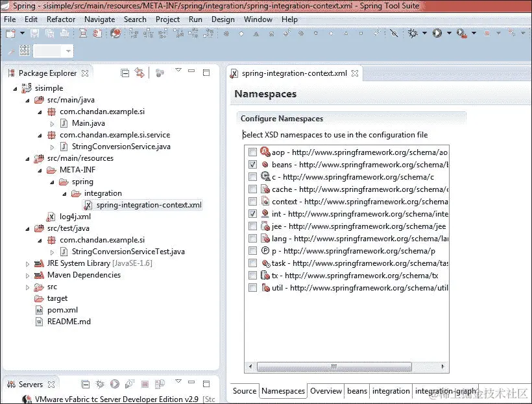Screen dimensions: 532x404
Task: Open the Window menu
Action: click(x=258, y=19)
